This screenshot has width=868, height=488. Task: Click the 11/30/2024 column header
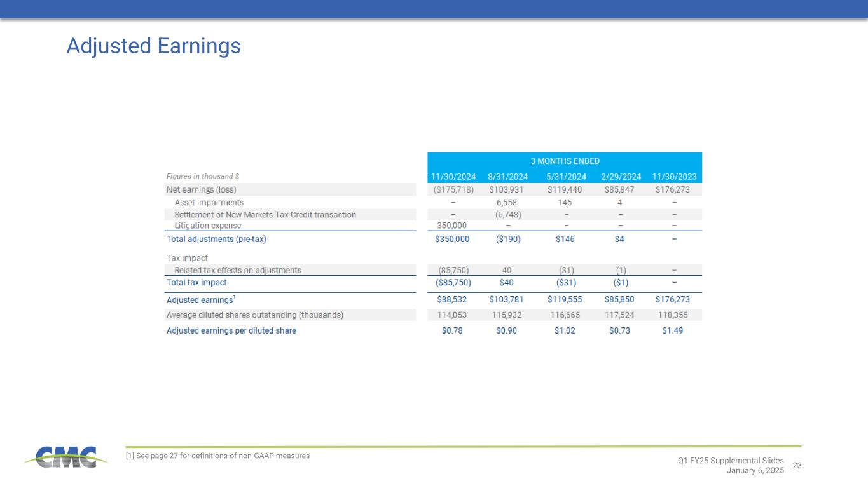452,177
